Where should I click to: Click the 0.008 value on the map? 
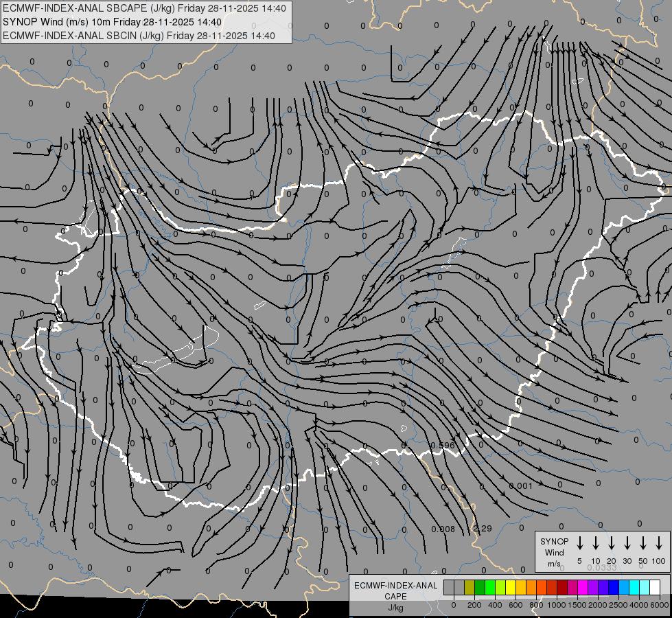(x=443, y=529)
